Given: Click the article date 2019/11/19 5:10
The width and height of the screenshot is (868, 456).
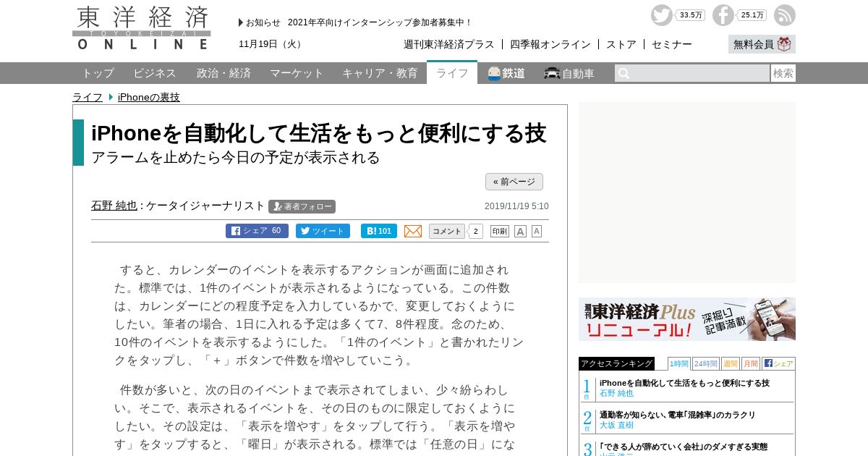Looking at the screenshot, I should click(516, 206).
